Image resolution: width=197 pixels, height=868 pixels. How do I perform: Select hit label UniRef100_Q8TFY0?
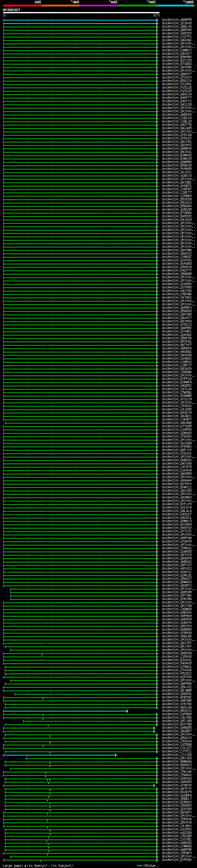(x=177, y=789)
